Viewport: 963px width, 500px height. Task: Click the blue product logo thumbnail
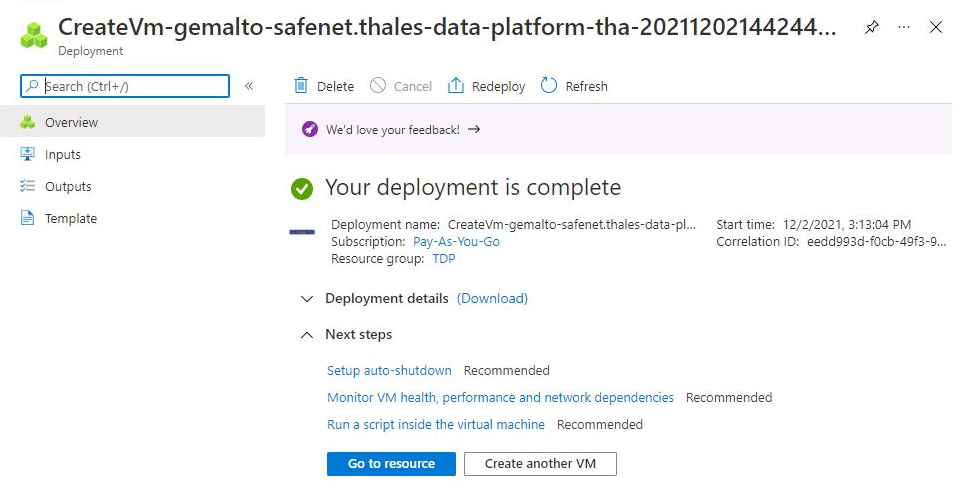click(302, 232)
